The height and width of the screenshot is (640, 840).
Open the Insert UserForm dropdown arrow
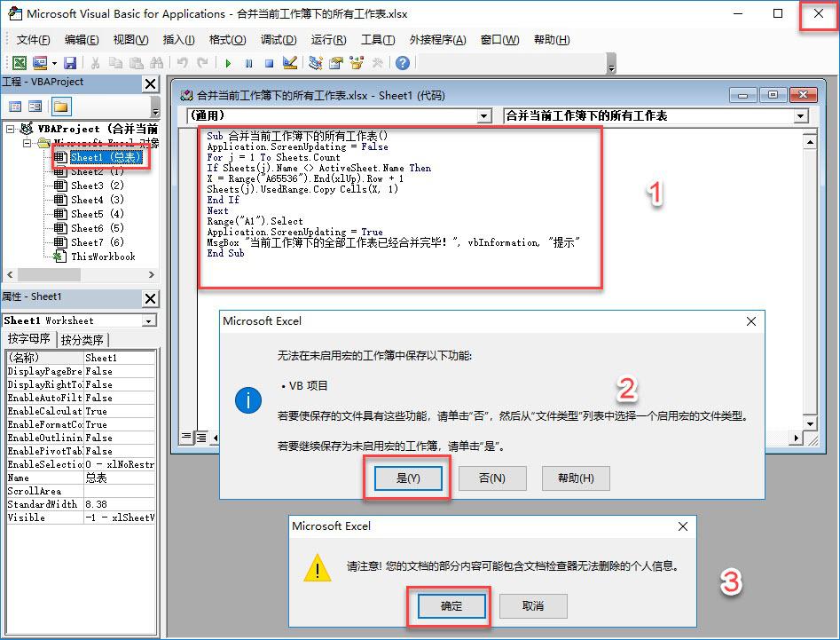(x=54, y=63)
